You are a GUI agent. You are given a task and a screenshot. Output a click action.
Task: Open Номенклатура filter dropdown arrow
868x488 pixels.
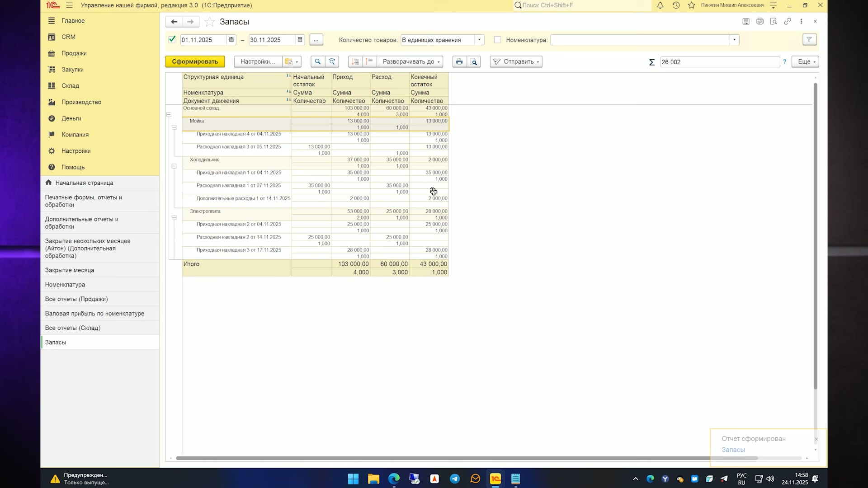(735, 40)
